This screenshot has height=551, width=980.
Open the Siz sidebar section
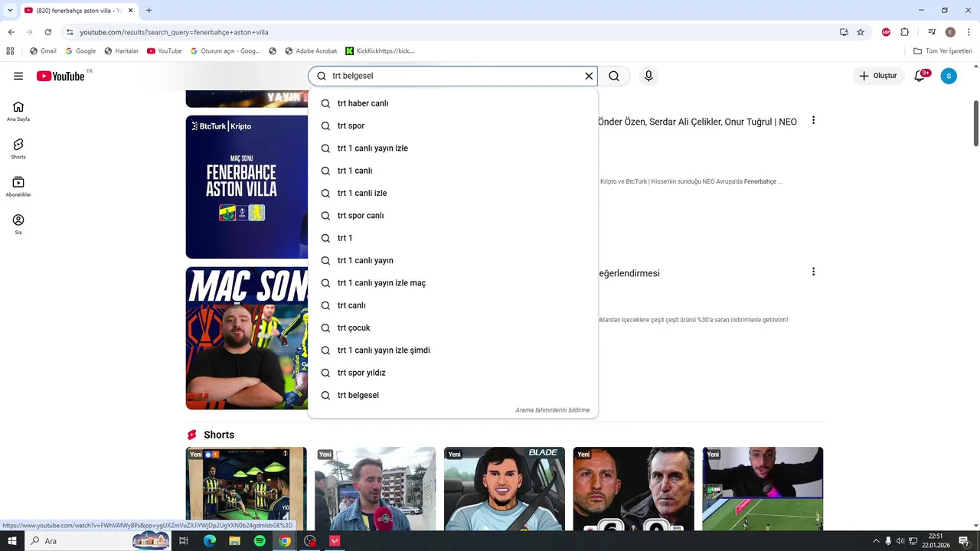pyautogui.click(x=18, y=223)
